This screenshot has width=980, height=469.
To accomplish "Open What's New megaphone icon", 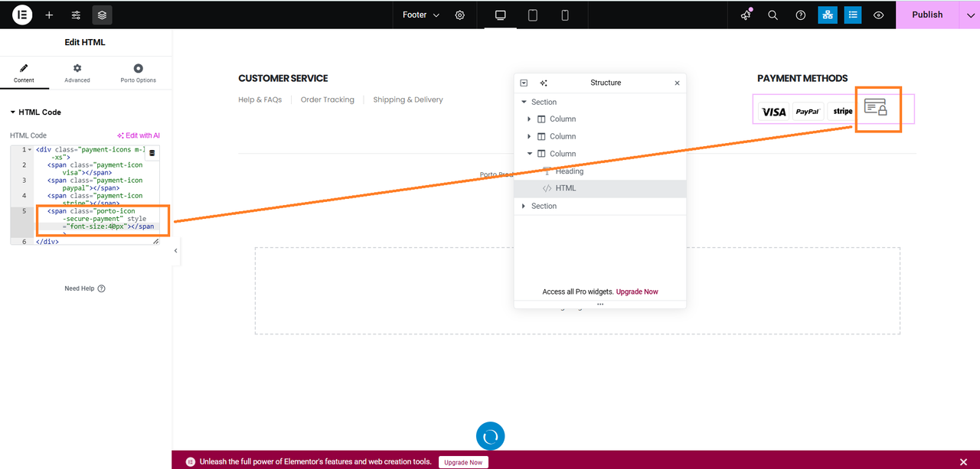I will click(x=746, y=15).
